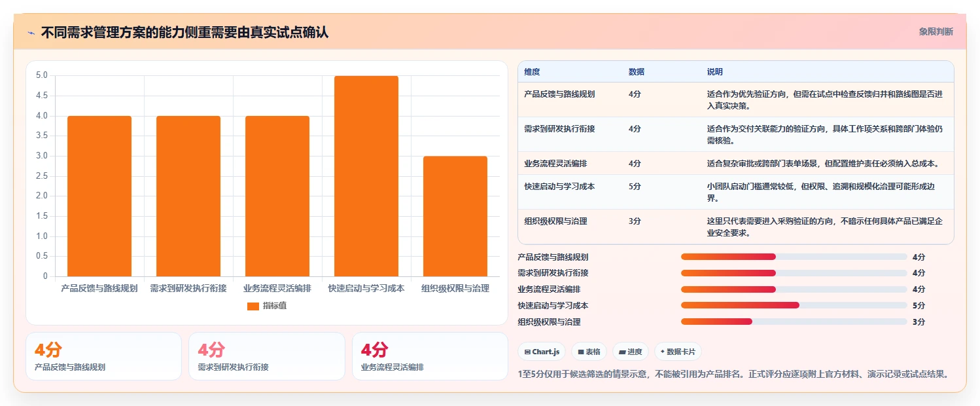Click the tallest bar, 快速启动与学习成本
This screenshot has height=406, width=980.
click(x=366, y=176)
